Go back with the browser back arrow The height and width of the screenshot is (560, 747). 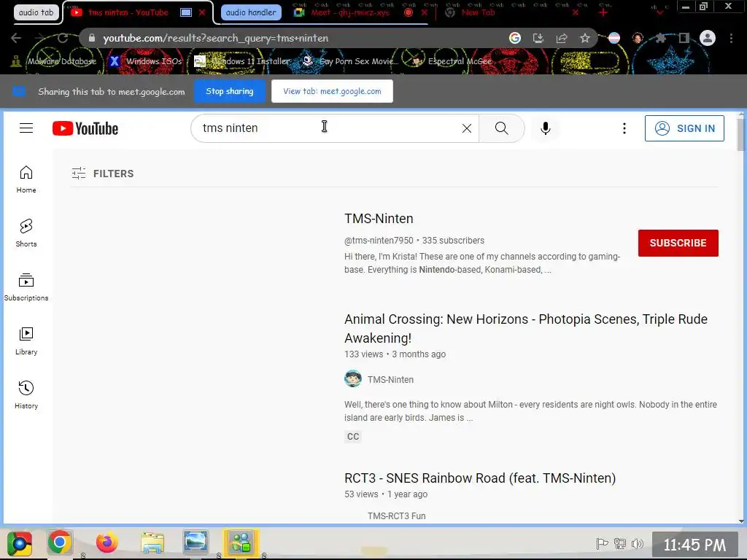pos(16,38)
